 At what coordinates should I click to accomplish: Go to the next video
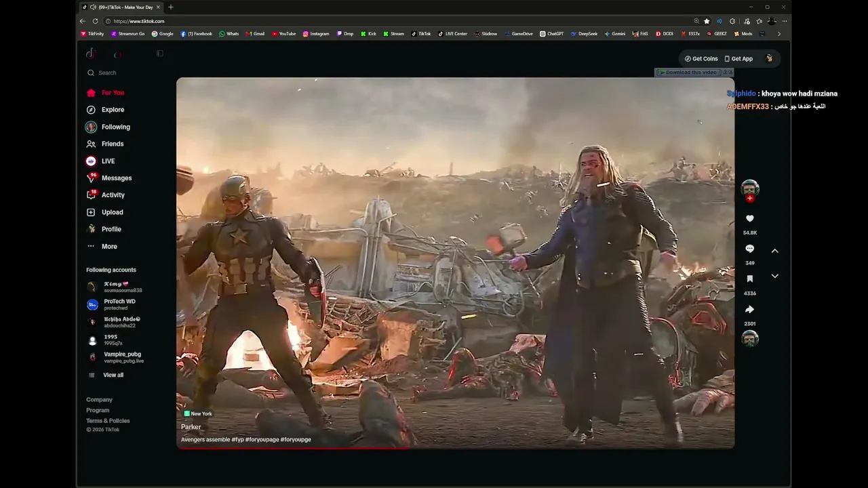click(774, 276)
